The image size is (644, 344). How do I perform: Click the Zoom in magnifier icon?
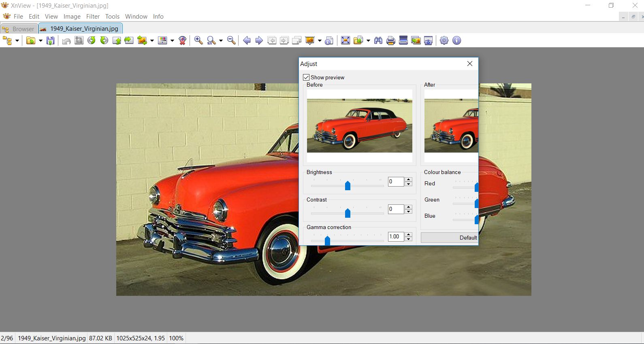[198, 40]
